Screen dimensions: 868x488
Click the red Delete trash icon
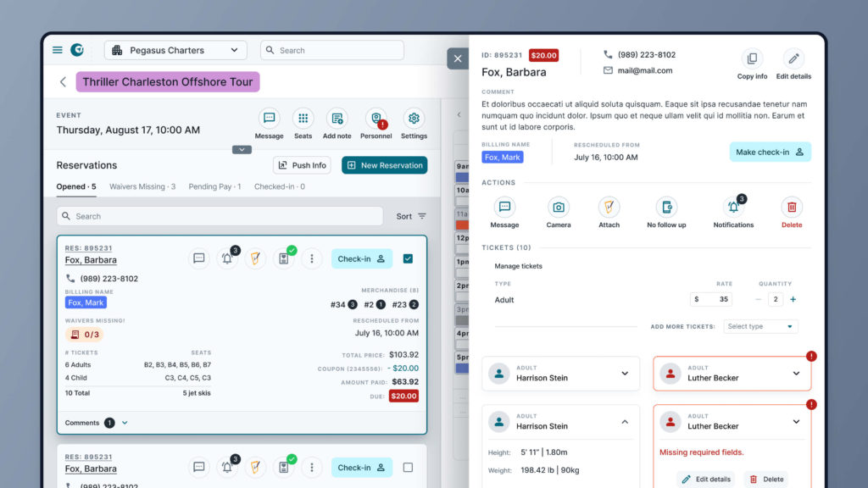click(x=791, y=208)
